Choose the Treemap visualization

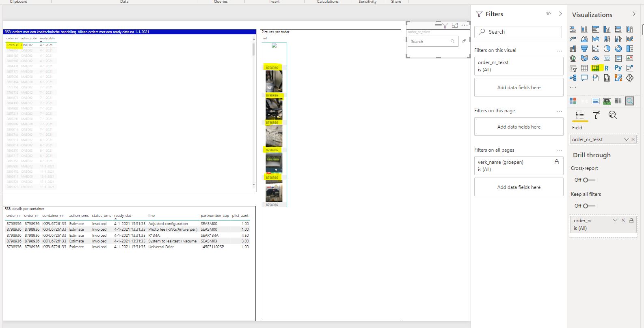pos(630,49)
